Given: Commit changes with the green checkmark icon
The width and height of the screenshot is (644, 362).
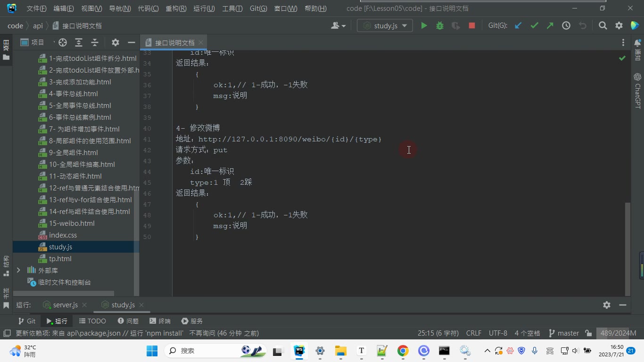Looking at the screenshot, I should 534,26.
